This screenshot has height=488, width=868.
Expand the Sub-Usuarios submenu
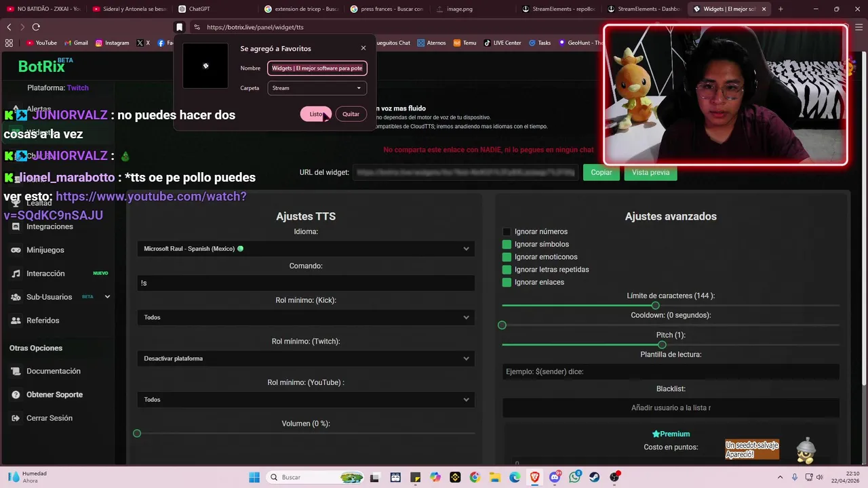tap(107, 297)
